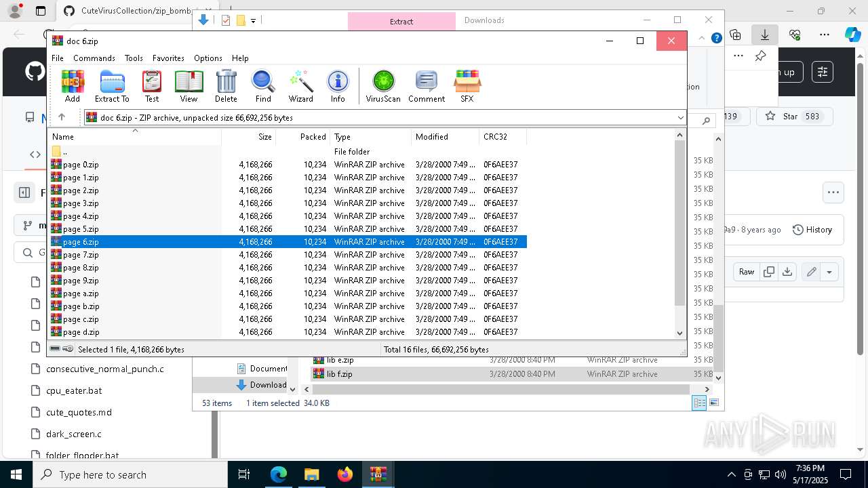Sort by the Packed column header

(x=302, y=137)
